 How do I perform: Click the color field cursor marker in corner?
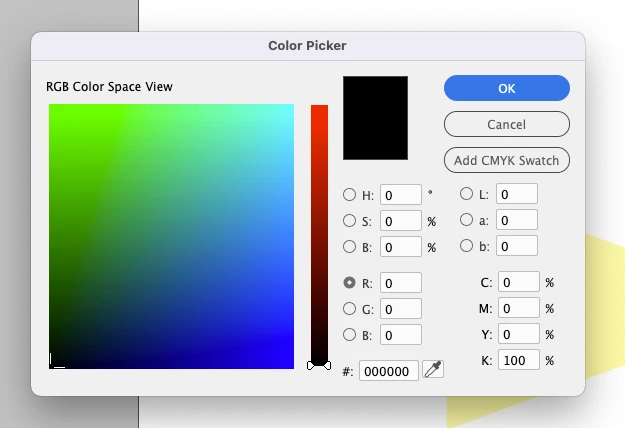tap(57, 360)
